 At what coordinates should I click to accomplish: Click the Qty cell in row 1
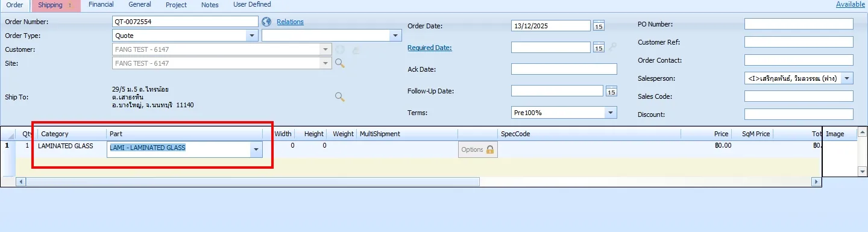pos(26,146)
